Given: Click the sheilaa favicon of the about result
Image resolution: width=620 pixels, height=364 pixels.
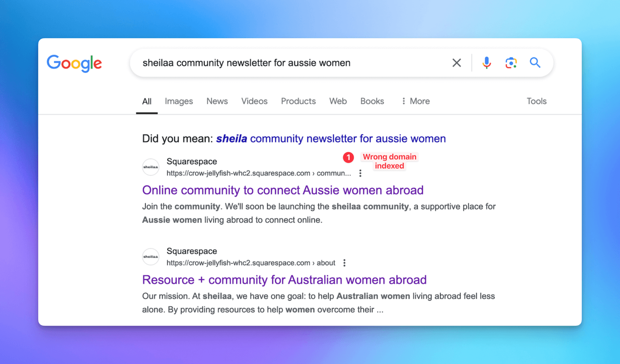Looking at the screenshot, I should 151,257.
